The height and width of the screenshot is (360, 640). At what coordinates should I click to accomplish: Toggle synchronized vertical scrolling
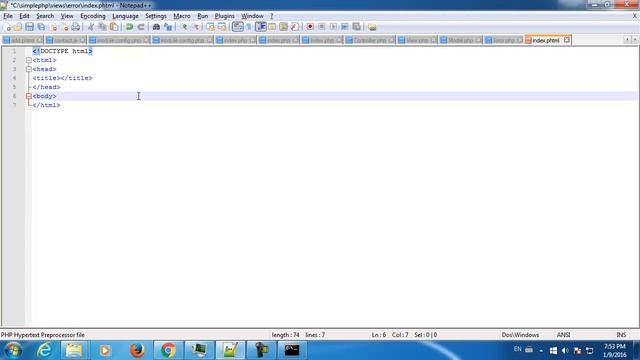[x=210, y=27]
